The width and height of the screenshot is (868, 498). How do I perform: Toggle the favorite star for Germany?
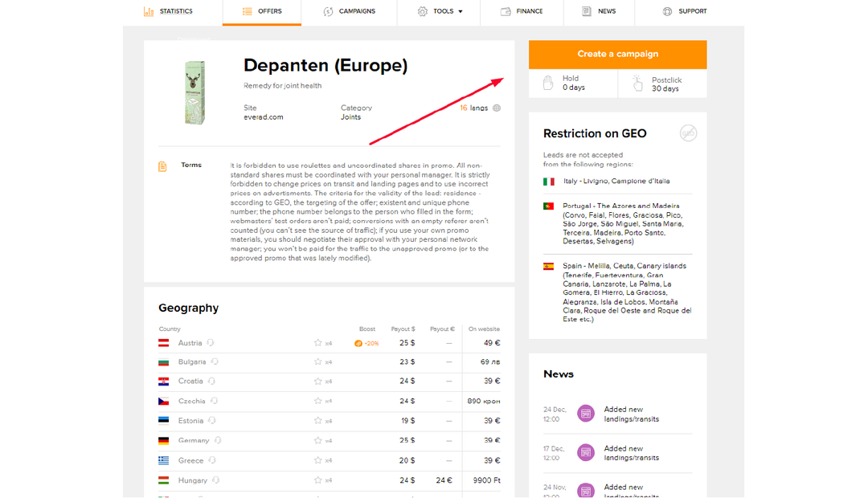tap(318, 440)
